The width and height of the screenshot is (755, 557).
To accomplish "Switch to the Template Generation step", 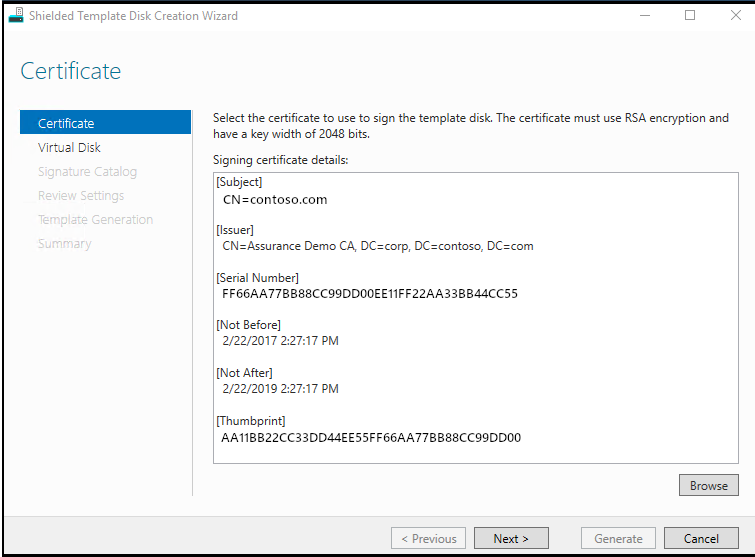I will tap(95, 219).
